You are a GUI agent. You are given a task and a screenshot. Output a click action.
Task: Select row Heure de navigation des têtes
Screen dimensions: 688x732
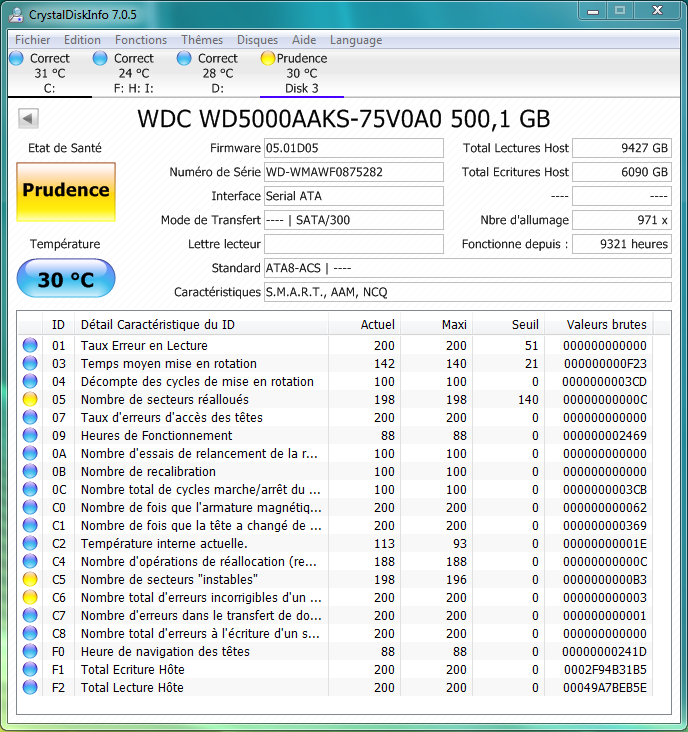pyautogui.click(x=336, y=651)
